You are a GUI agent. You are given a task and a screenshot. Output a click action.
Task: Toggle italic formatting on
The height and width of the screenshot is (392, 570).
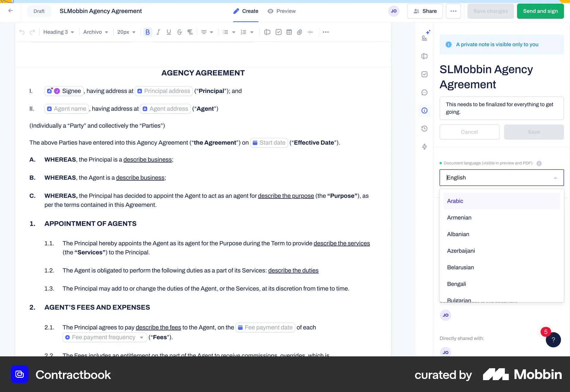[x=158, y=32]
